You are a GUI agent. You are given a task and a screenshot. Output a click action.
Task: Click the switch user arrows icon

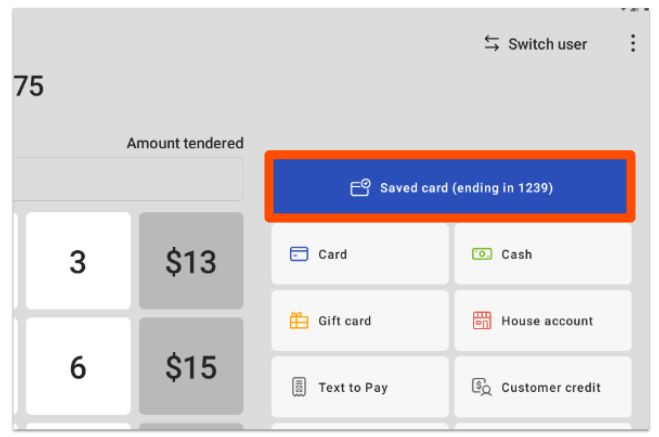491,43
